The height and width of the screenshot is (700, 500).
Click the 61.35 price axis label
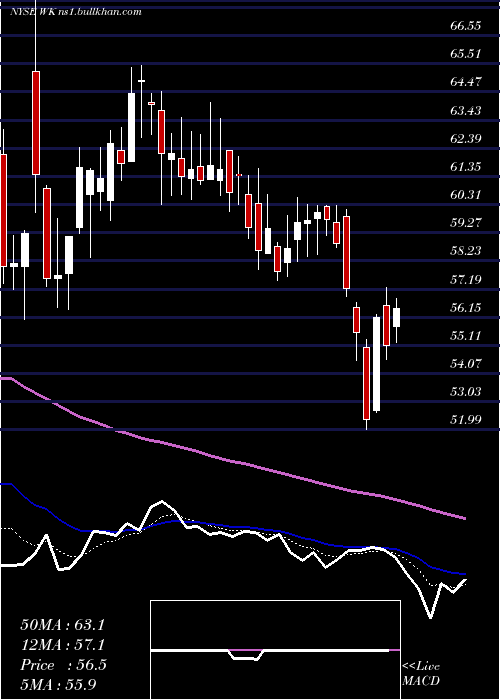coord(466,167)
